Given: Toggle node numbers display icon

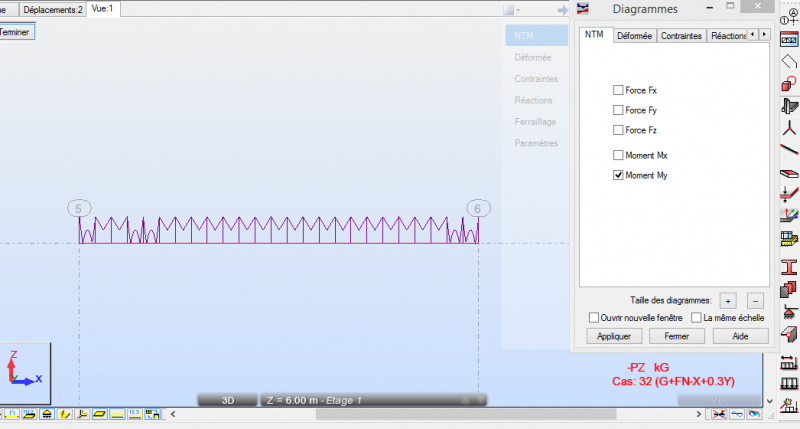Looking at the screenshot, I should [x=12, y=414].
